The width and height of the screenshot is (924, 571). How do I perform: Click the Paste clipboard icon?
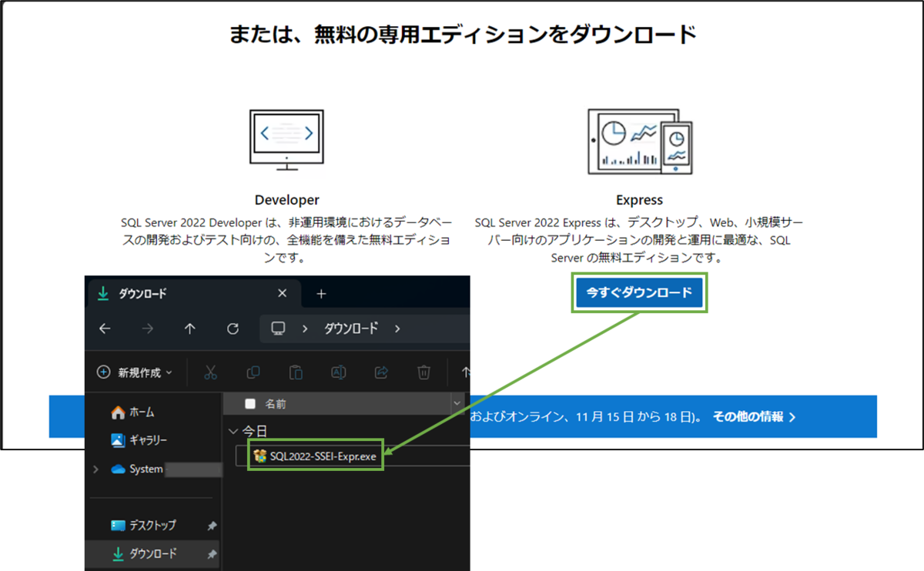click(296, 372)
